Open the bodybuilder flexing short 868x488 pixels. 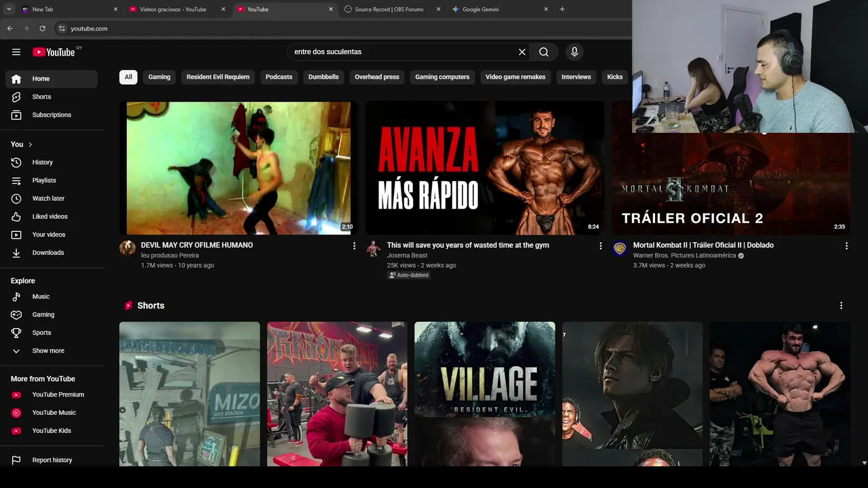pyautogui.click(x=780, y=394)
